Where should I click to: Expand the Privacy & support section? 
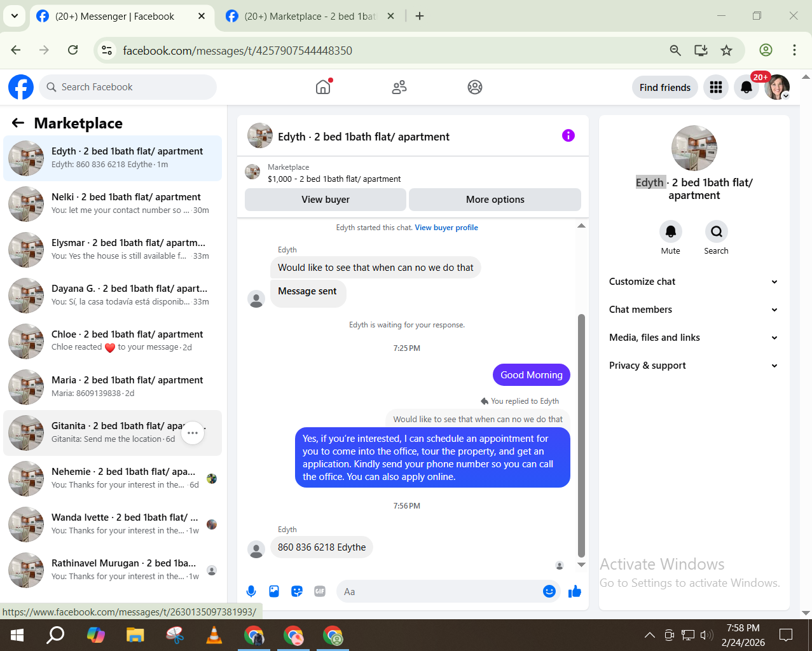[x=694, y=366]
